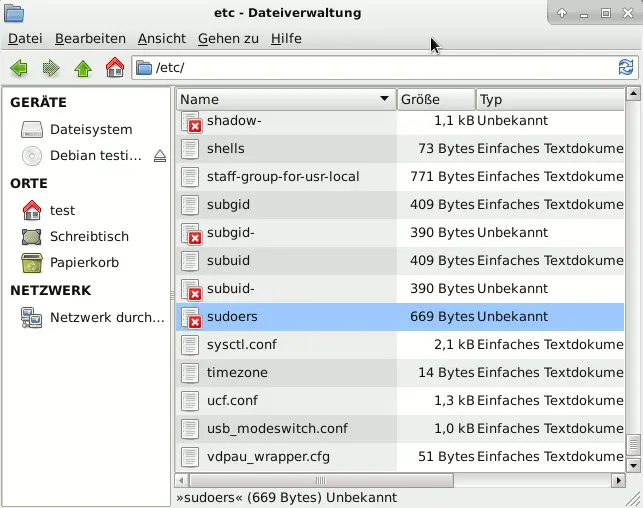643x508 pixels.
Task: Reload the folder with the refresh icon
Action: pyautogui.click(x=625, y=68)
